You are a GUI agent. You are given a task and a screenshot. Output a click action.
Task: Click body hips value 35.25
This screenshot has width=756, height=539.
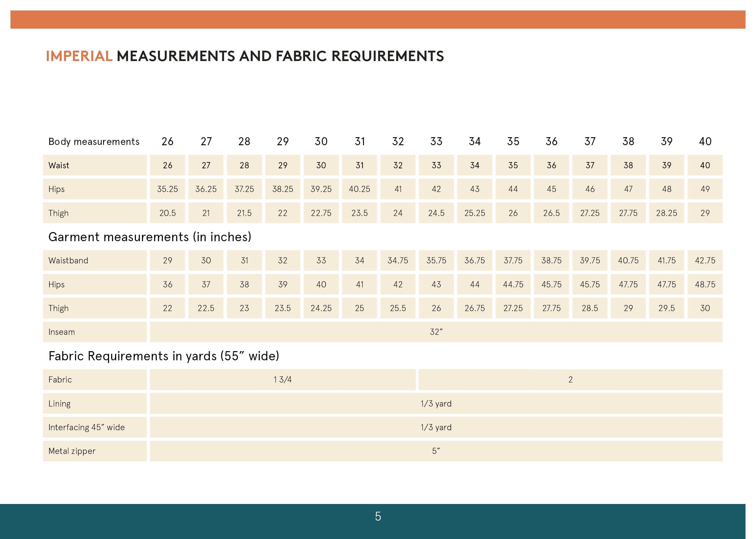pos(167,189)
